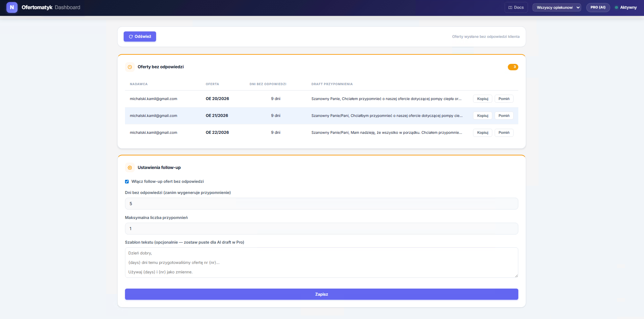644x319 pixels.
Task: Save follow-up settings with Zapisz
Action: [321, 294]
